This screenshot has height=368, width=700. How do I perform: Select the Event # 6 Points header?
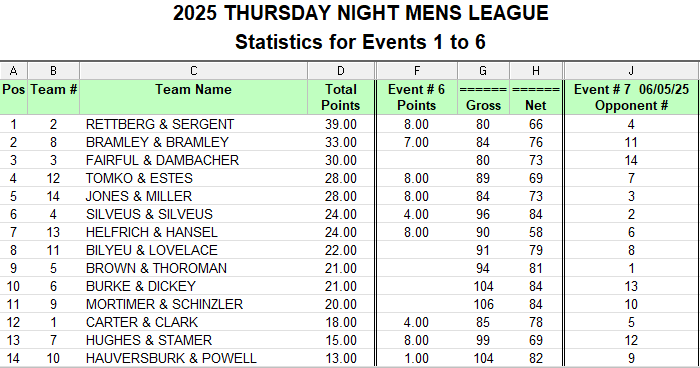coord(417,97)
